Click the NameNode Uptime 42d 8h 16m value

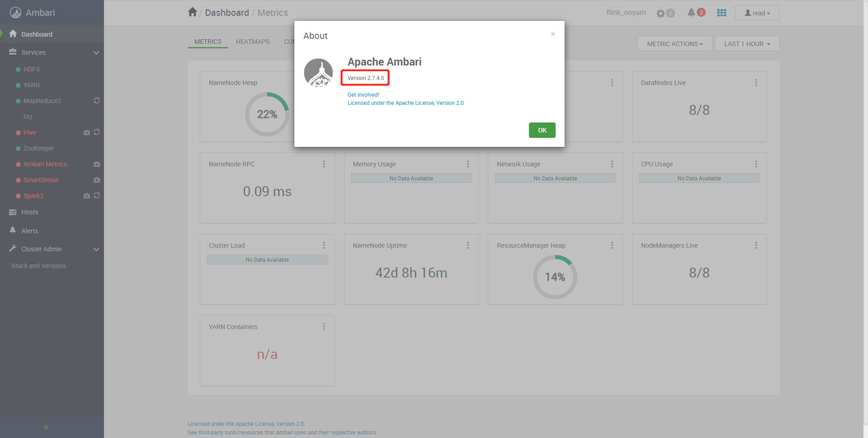coord(411,273)
